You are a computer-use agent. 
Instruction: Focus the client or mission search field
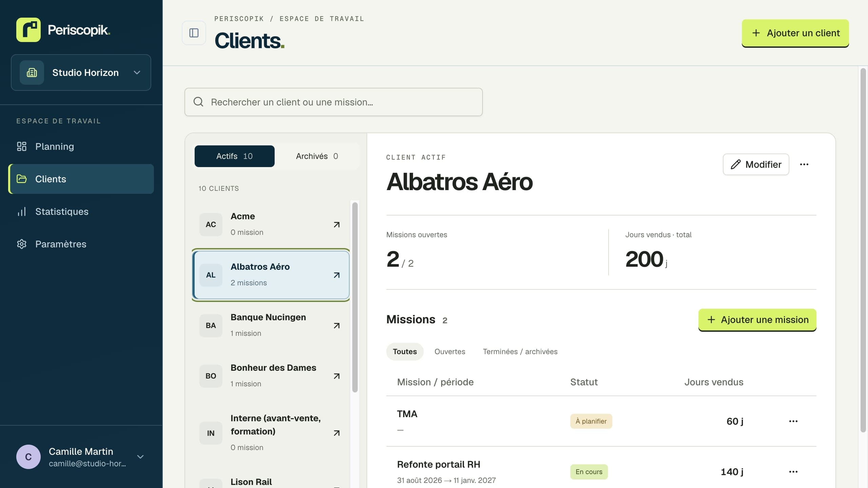point(334,102)
